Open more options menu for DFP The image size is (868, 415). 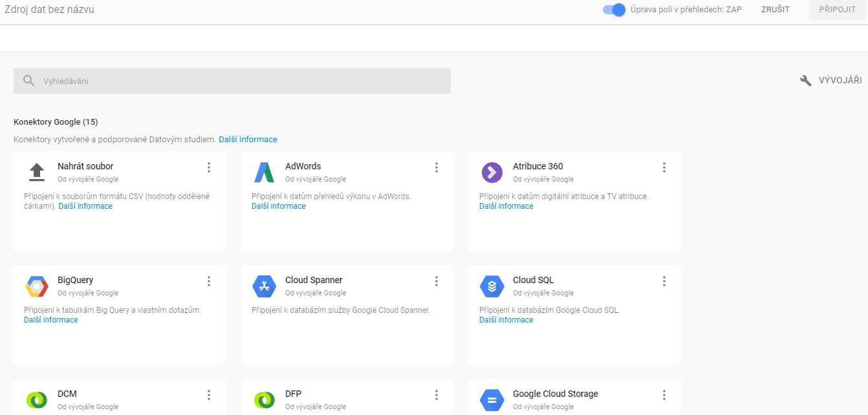tap(437, 395)
